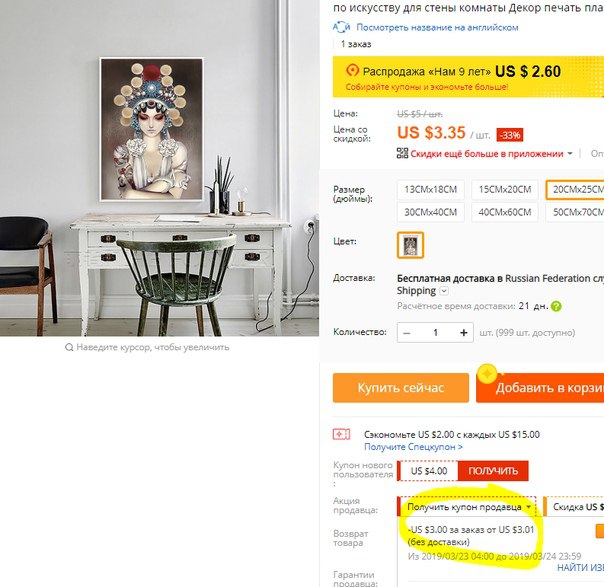Increase quantity with the plus button
Screen dimensions: 604x587
tap(463, 332)
